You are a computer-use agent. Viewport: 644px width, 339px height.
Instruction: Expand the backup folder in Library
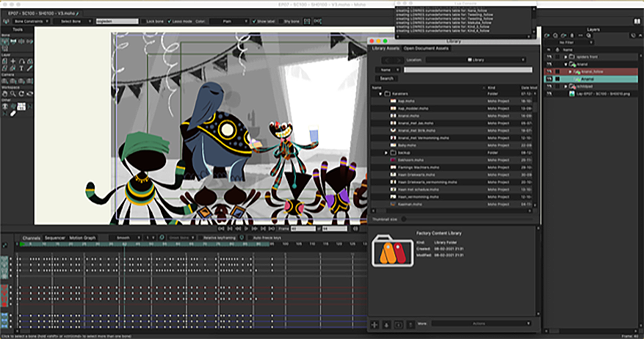386,153
